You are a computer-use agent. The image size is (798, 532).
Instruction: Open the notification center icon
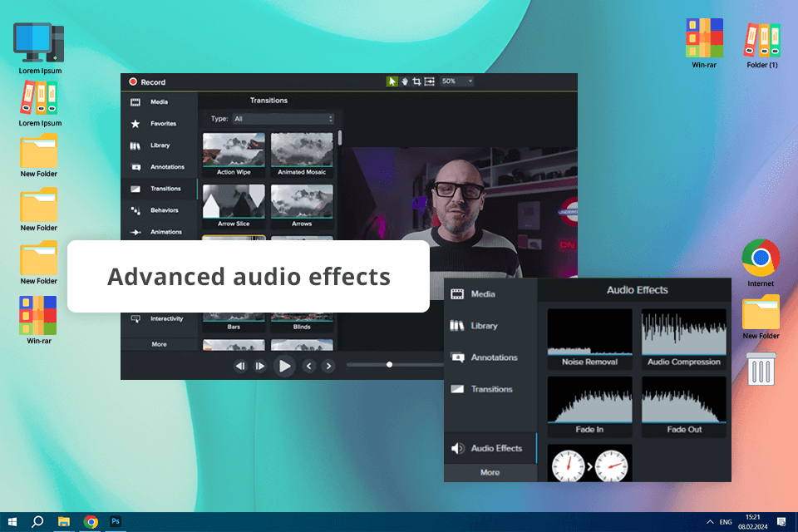pyautogui.click(x=781, y=522)
